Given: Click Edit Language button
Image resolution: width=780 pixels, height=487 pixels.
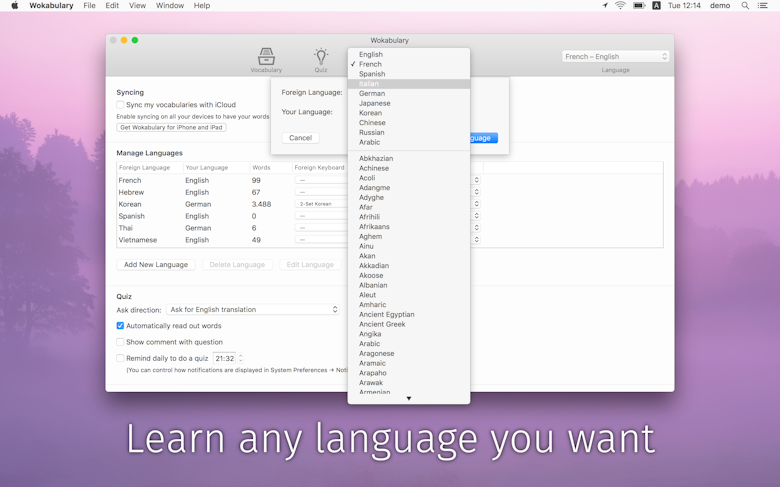Looking at the screenshot, I should coord(310,265).
